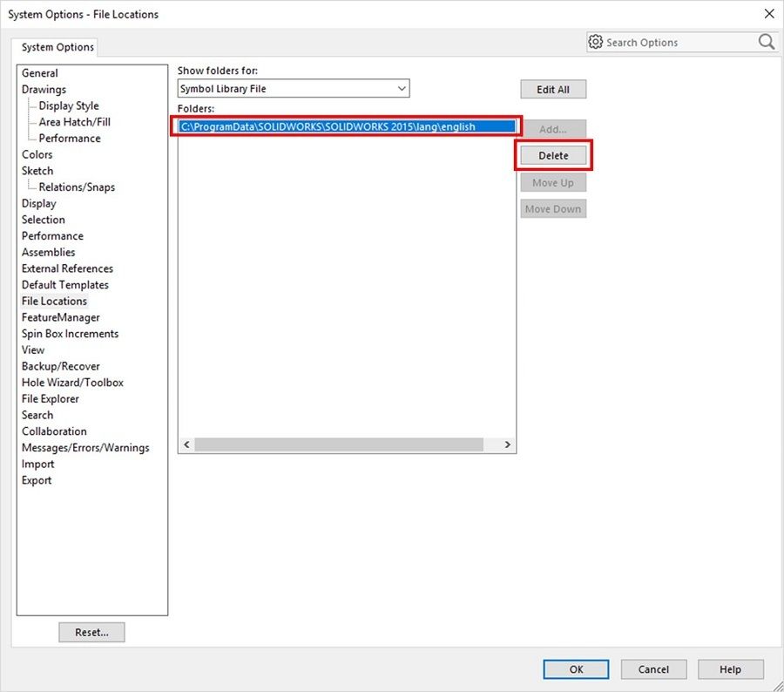The width and height of the screenshot is (784, 692).
Task: Open the Default Templates category
Action: coord(65,285)
